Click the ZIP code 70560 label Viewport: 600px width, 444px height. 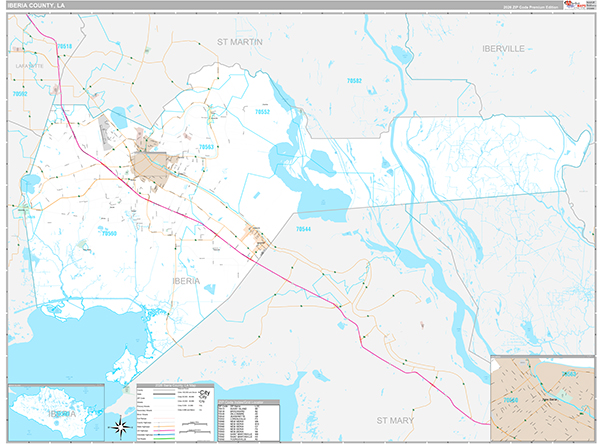109,233
